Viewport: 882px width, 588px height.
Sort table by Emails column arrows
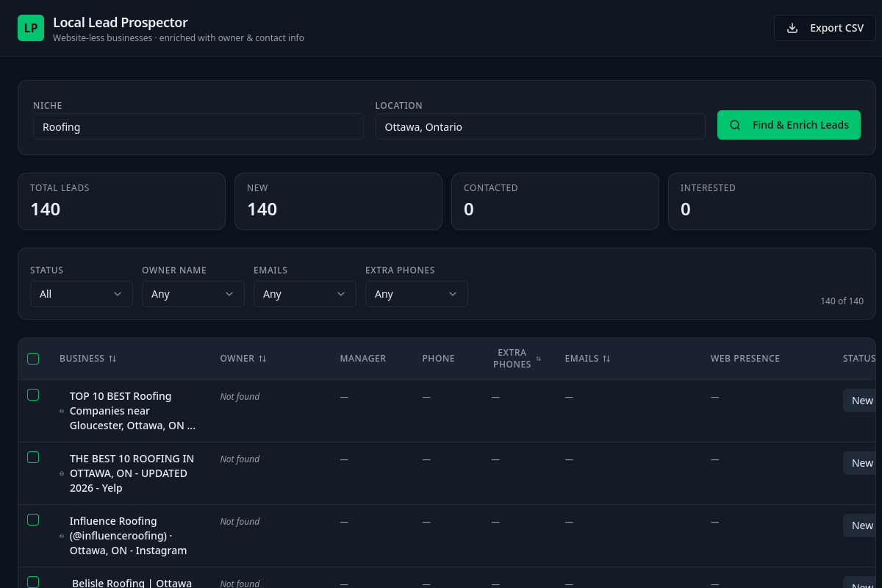point(606,359)
